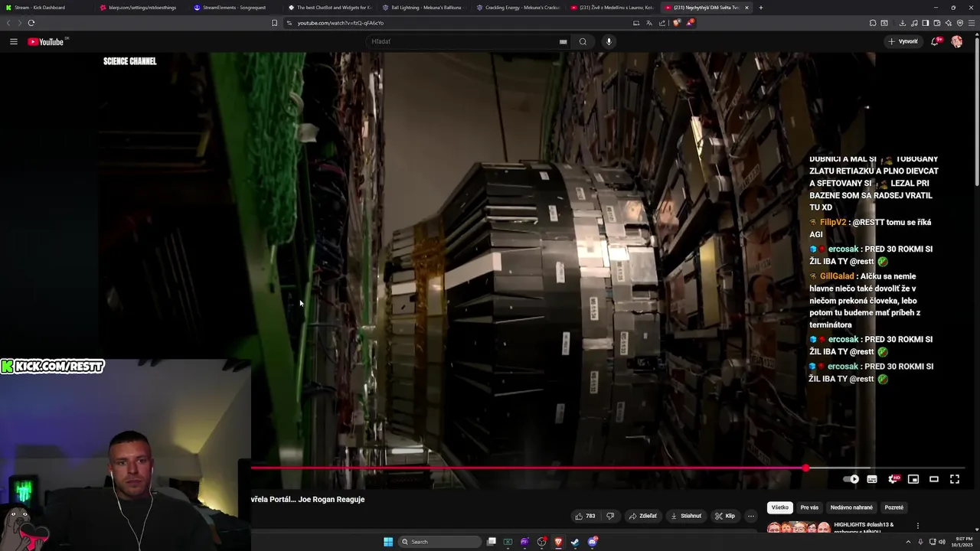Open browser downloads icon
Viewport: 980px width, 551px height.
[x=903, y=23]
